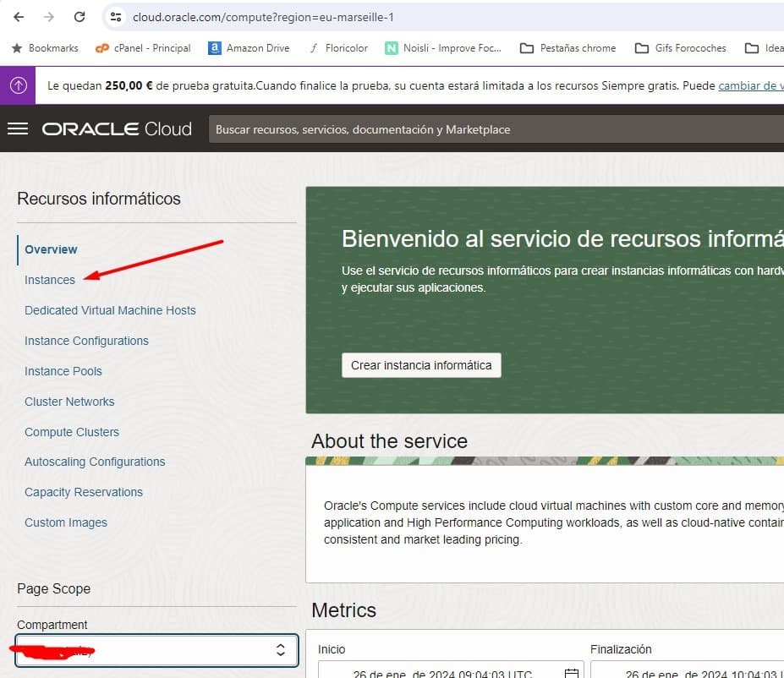The width and height of the screenshot is (784, 678).
Task: Click the browser forward arrow
Action: (48, 17)
